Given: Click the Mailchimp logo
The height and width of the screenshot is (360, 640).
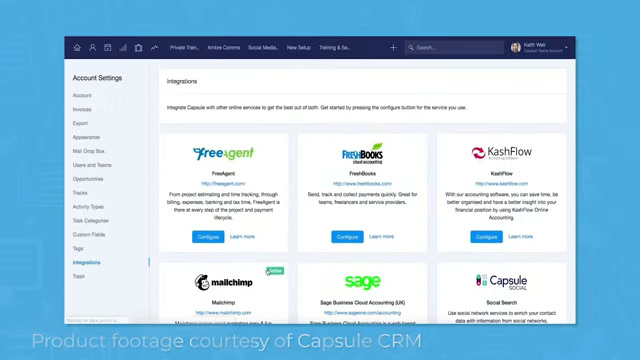Looking at the screenshot, I should [223, 282].
